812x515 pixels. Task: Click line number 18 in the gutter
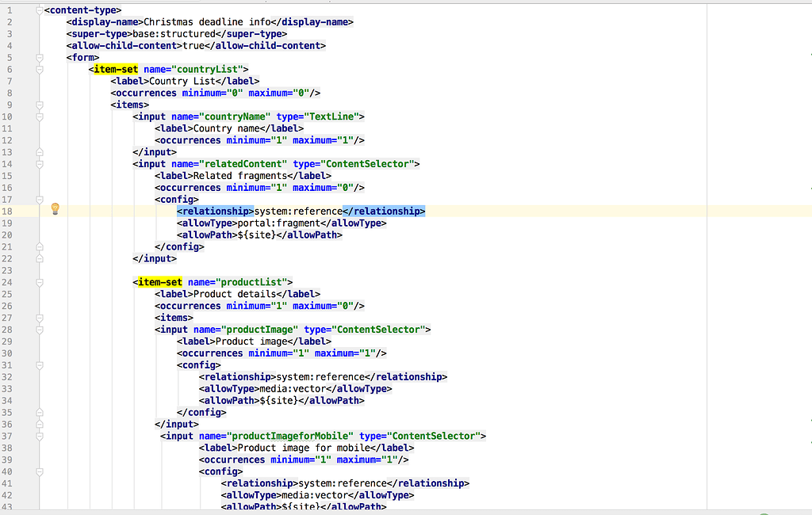point(8,212)
